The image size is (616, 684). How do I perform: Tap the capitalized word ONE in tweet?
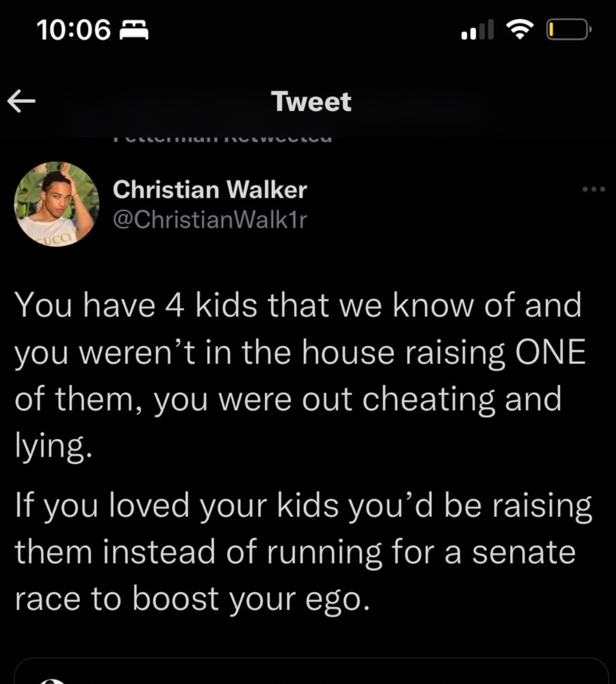click(x=550, y=352)
